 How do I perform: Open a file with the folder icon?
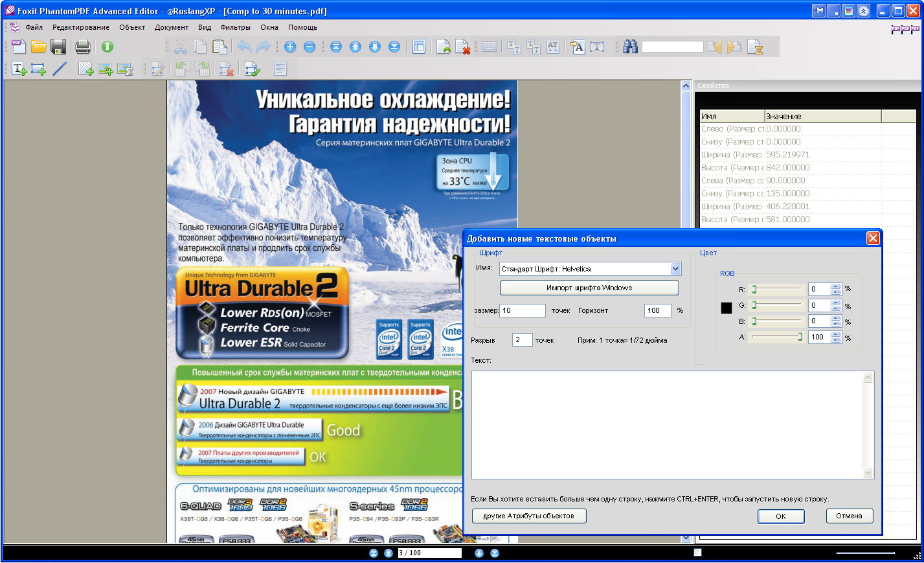coord(39,47)
